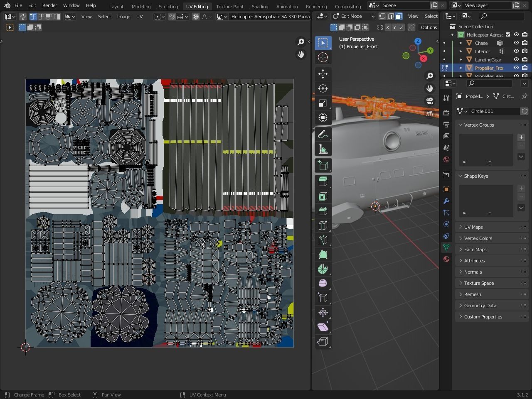
Task: Open the Modifier properties wrench tab
Action: 446,201
